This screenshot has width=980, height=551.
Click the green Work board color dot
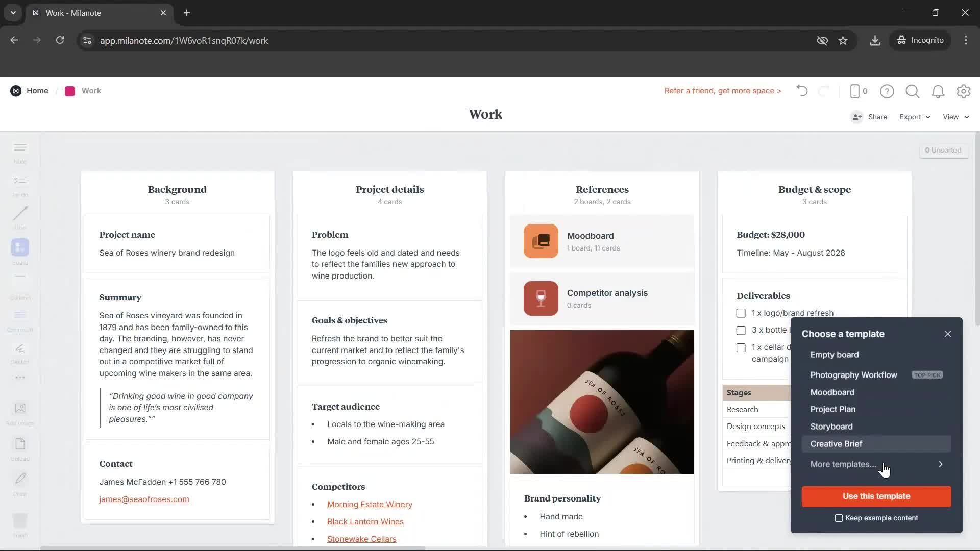coord(70,91)
